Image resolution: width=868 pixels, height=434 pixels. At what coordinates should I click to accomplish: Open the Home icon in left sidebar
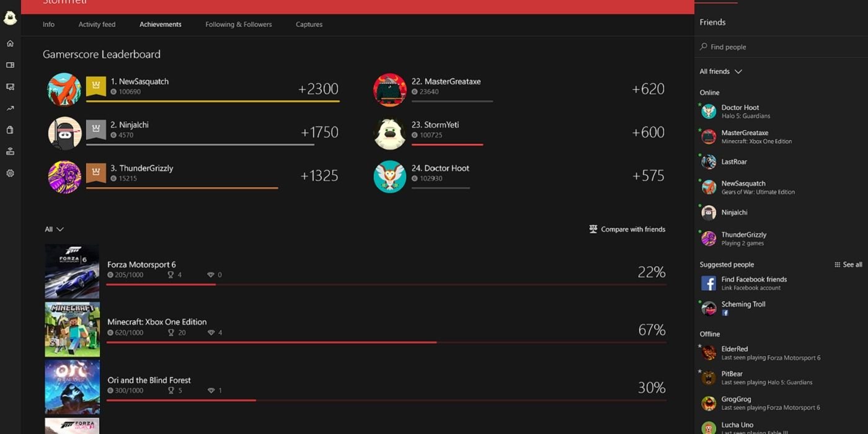pyautogui.click(x=10, y=43)
